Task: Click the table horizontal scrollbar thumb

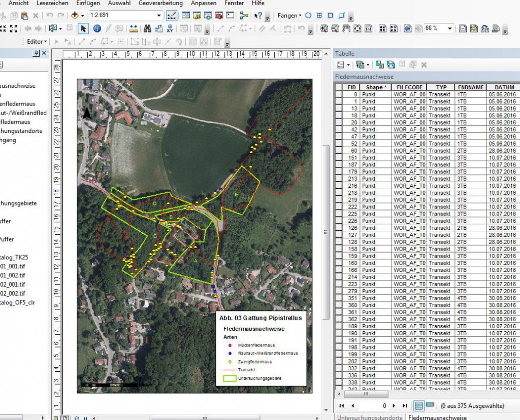Action: point(366,394)
